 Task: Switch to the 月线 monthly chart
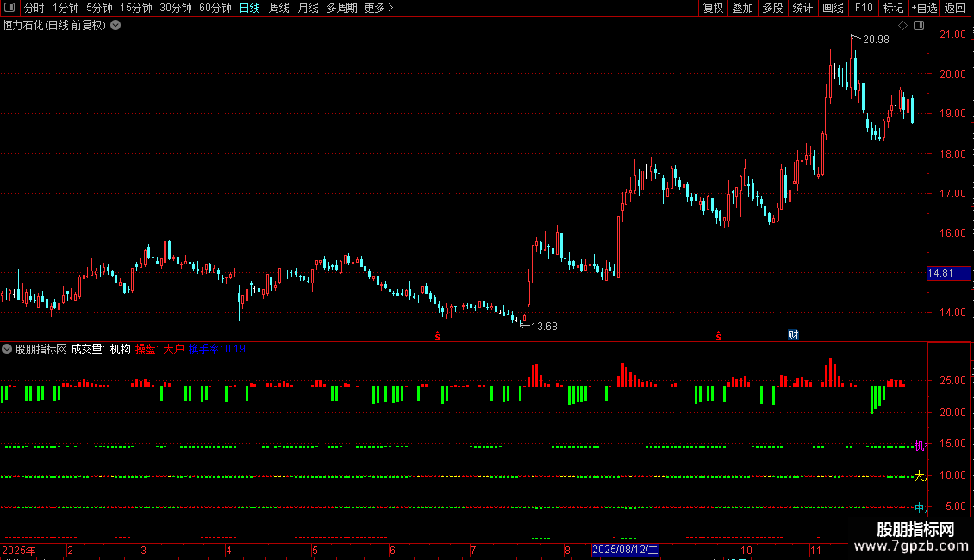tap(308, 8)
